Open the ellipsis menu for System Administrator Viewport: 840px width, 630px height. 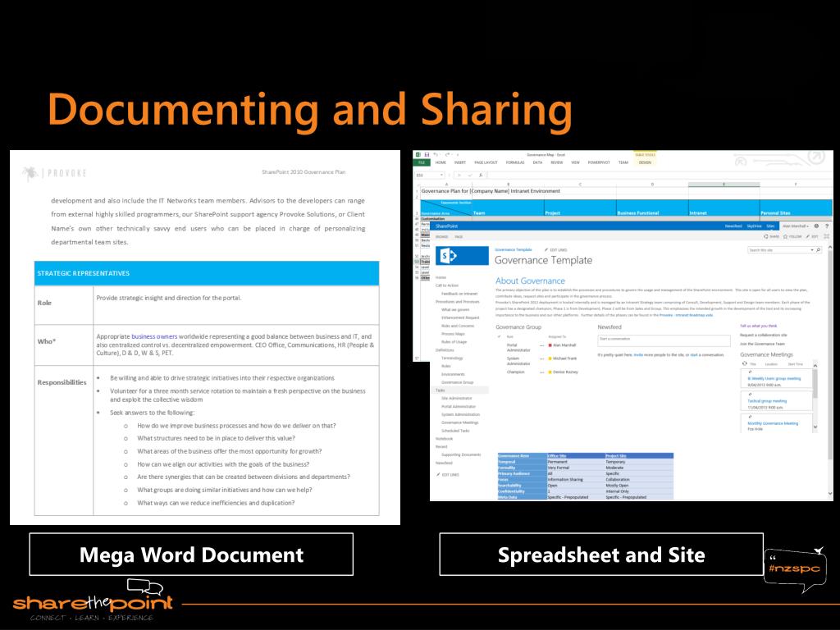coord(541,358)
